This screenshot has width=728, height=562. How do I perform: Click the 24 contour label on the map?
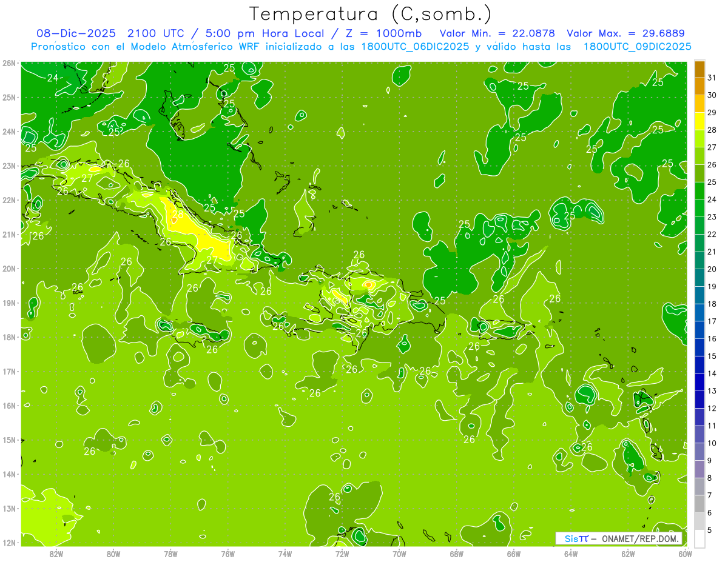53,78
